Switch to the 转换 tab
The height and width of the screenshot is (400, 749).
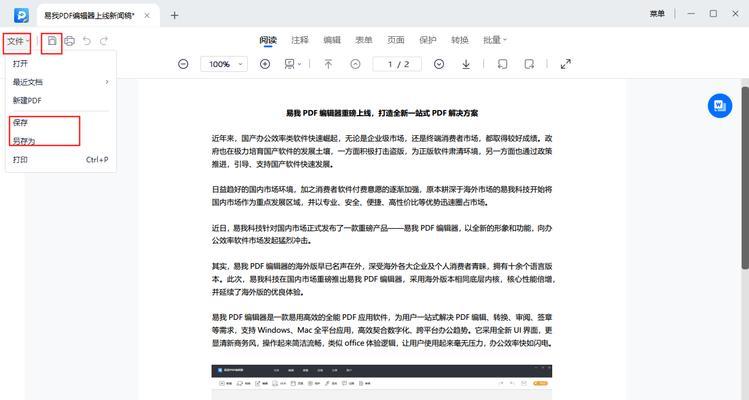coord(460,40)
